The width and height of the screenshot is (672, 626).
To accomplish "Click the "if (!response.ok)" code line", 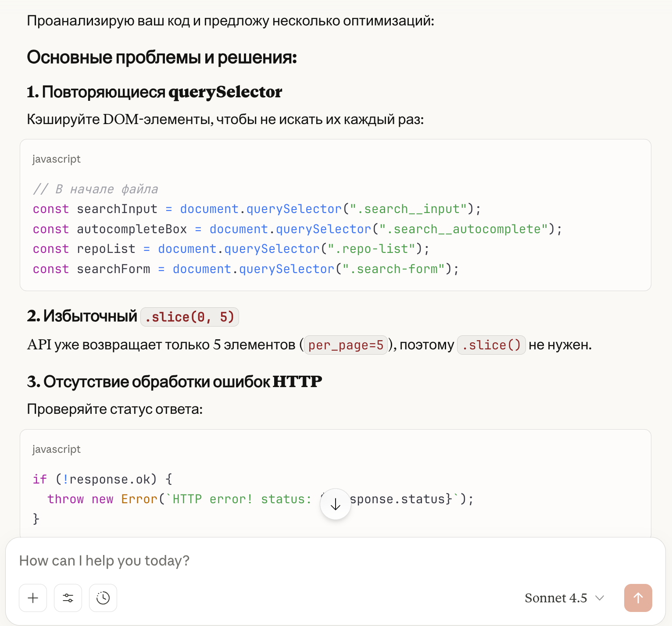I will point(103,479).
